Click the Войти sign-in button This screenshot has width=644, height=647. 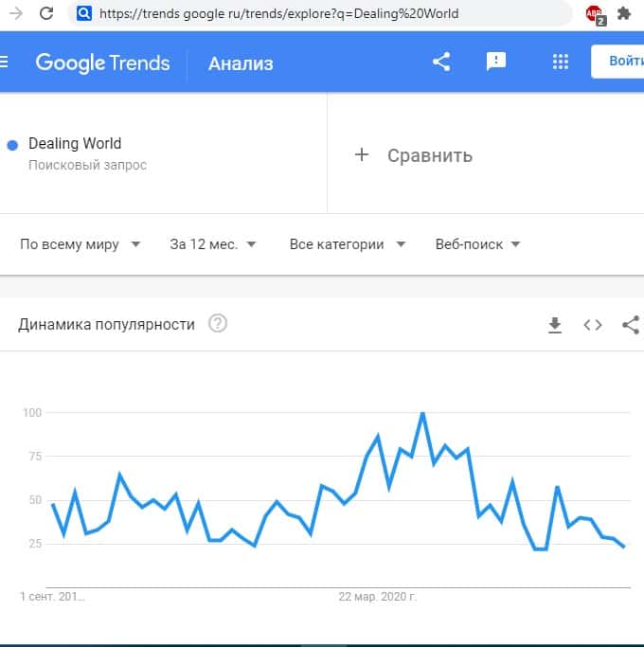pyautogui.click(x=619, y=63)
